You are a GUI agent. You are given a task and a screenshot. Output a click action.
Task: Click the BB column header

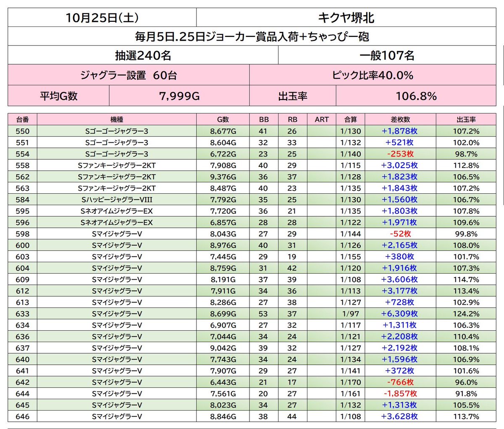tap(264, 119)
